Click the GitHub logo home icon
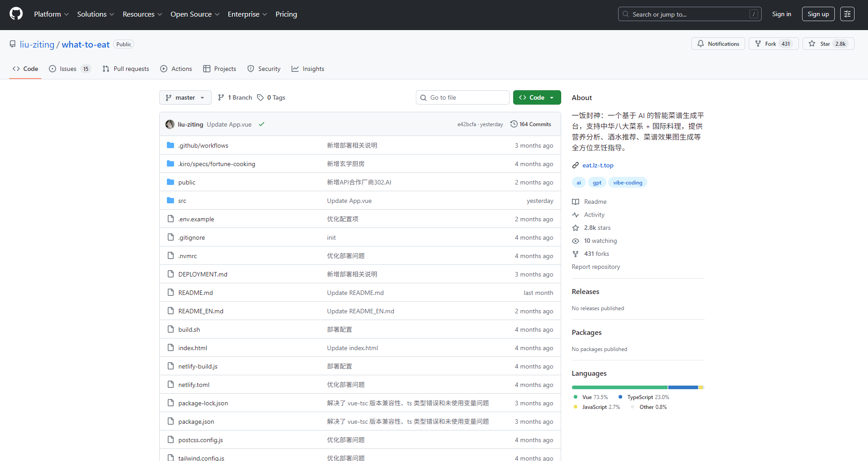The image size is (868, 461). (x=16, y=14)
